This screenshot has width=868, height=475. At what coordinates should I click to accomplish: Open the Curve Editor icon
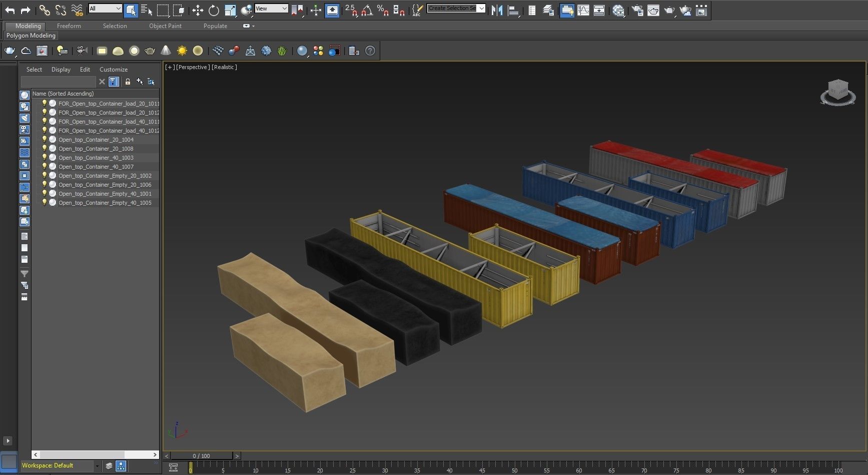(583, 10)
